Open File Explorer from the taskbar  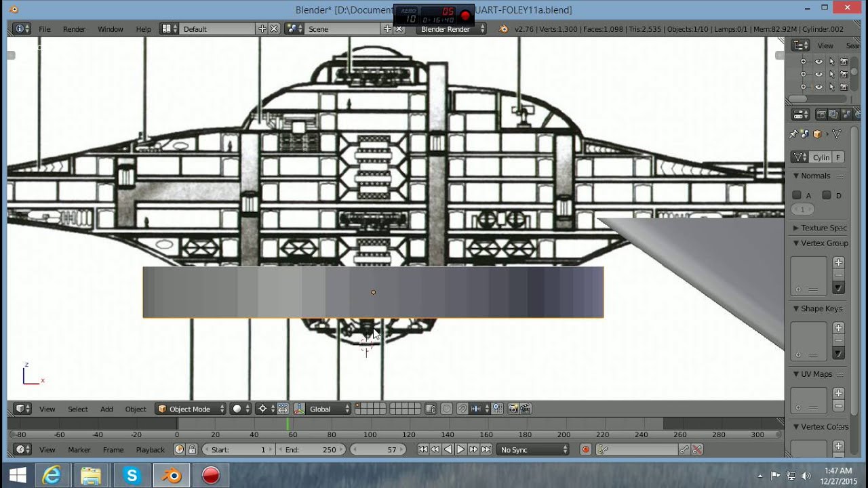point(91,475)
